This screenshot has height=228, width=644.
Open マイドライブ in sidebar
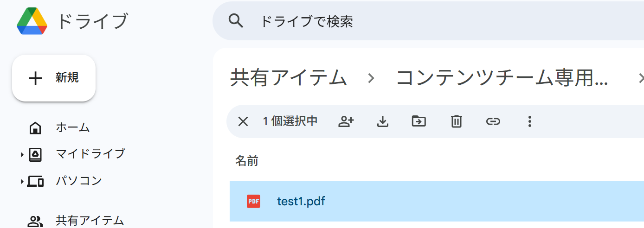(x=90, y=154)
